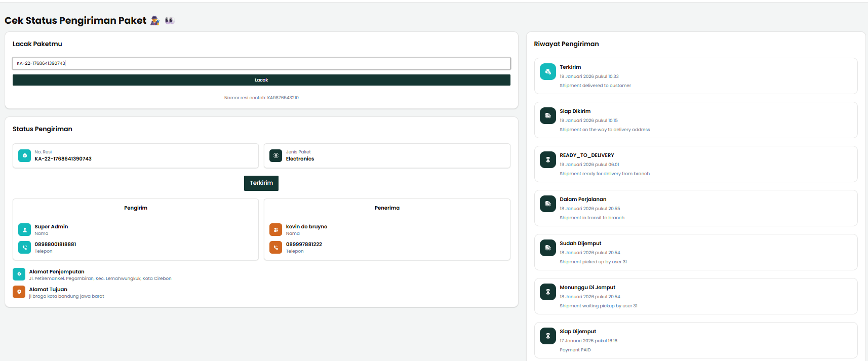The width and height of the screenshot is (868, 361).
Task: Click the Siap Dikirim truck icon
Action: click(x=548, y=116)
